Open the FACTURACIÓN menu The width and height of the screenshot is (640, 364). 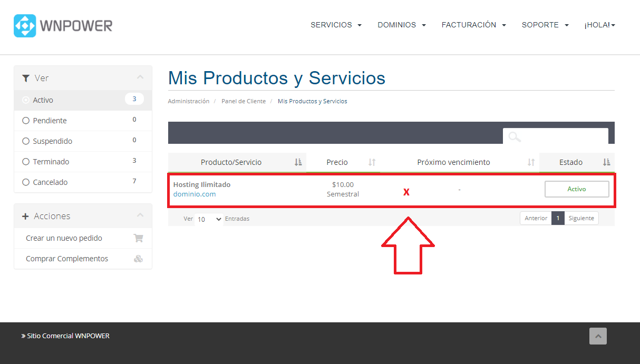tap(474, 25)
